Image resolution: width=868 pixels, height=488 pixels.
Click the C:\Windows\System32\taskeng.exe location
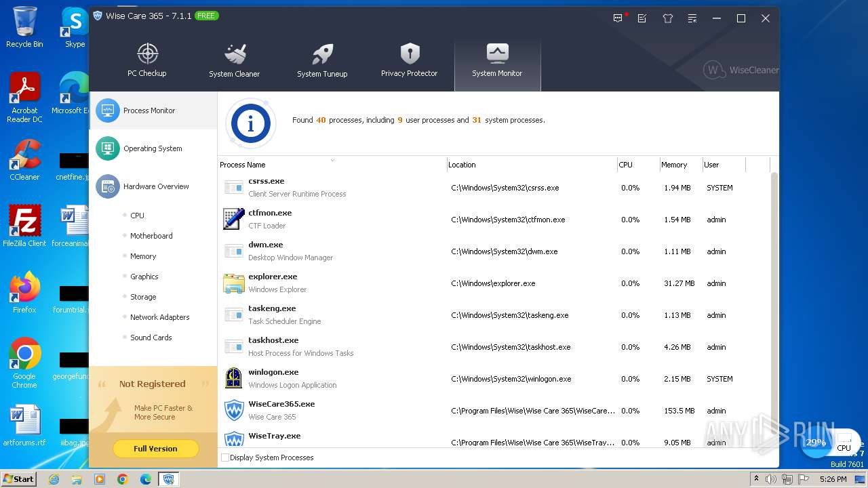509,315
